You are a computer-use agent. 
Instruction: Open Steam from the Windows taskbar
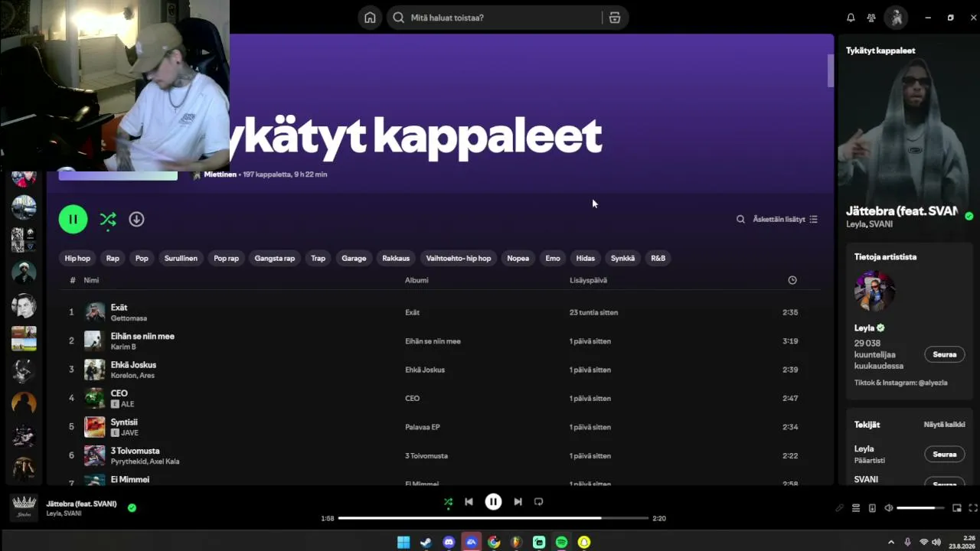coord(426,542)
